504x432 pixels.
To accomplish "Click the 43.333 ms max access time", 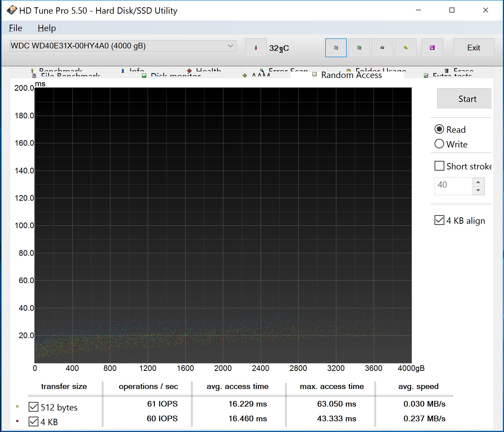I will (337, 419).
